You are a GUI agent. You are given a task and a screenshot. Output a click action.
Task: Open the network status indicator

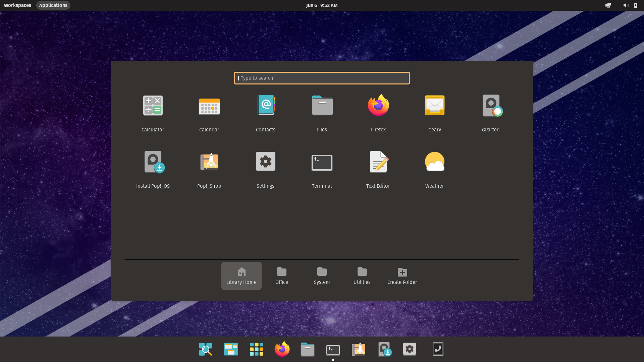[x=608, y=5]
